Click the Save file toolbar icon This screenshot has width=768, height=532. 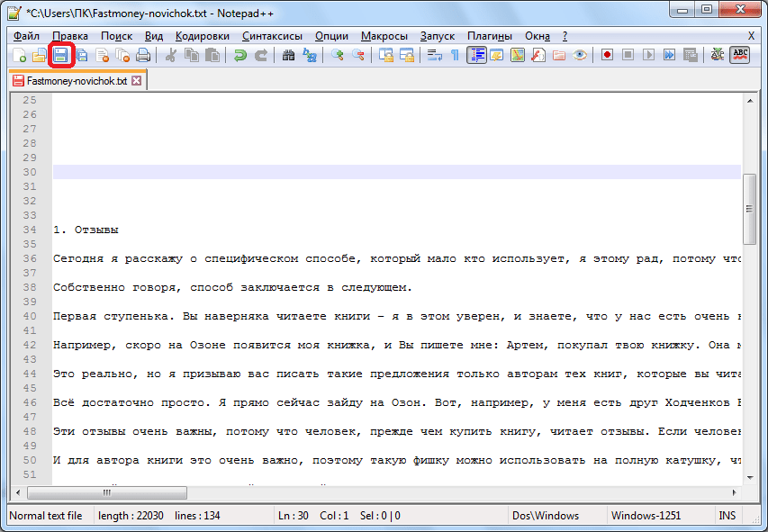point(60,55)
